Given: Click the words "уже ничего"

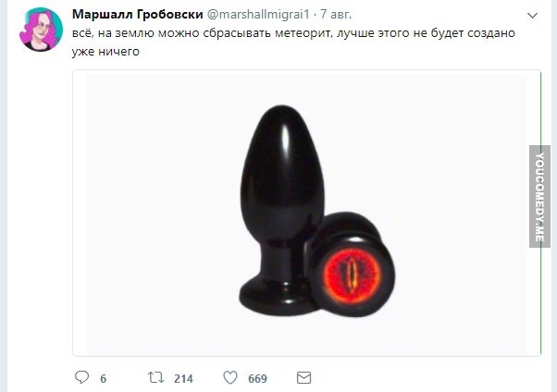Looking at the screenshot, I should (x=105, y=52).
